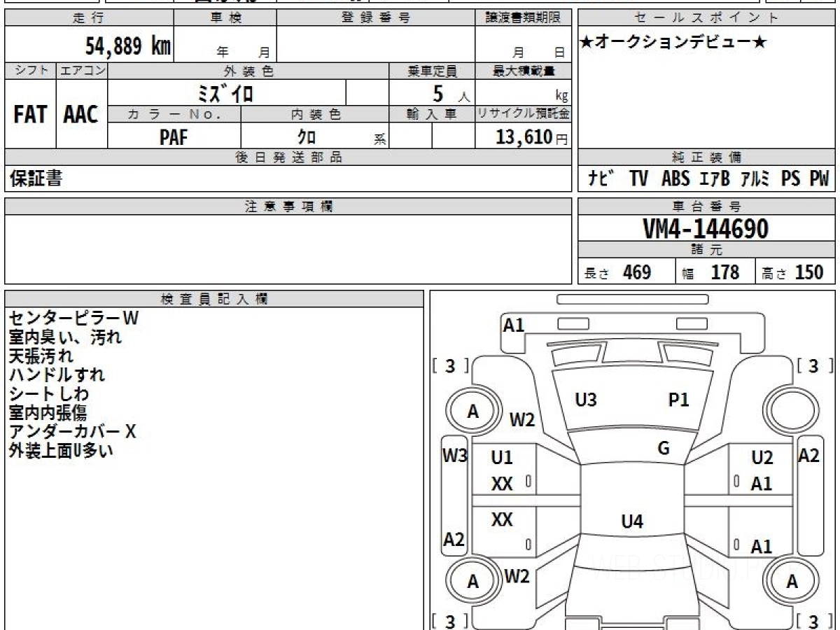Select the mileage value 54,889 km
Image resolution: width=840 pixels, height=630 pixels.
point(127,47)
